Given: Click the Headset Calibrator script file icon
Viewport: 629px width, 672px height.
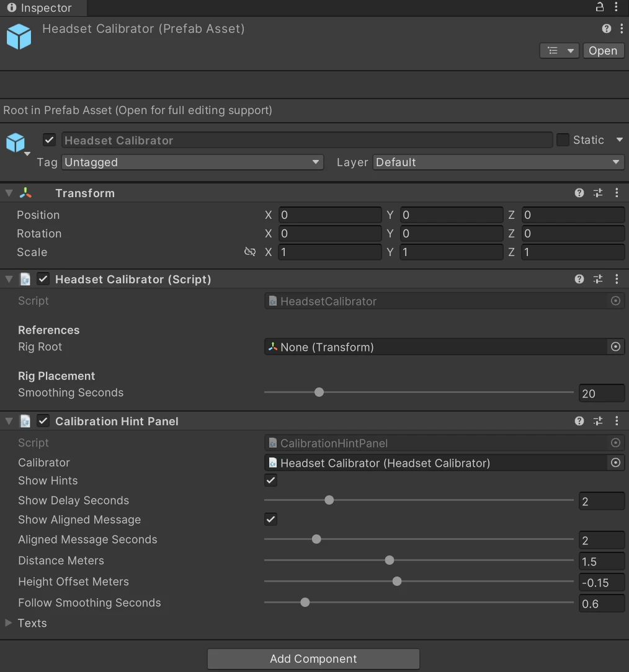Looking at the screenshot, I should [x=25, y=279].
